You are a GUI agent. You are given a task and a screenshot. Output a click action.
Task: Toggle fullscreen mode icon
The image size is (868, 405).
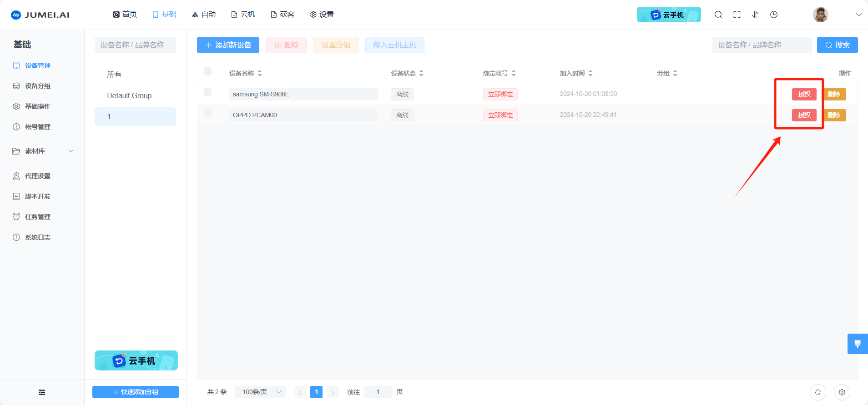737,15
